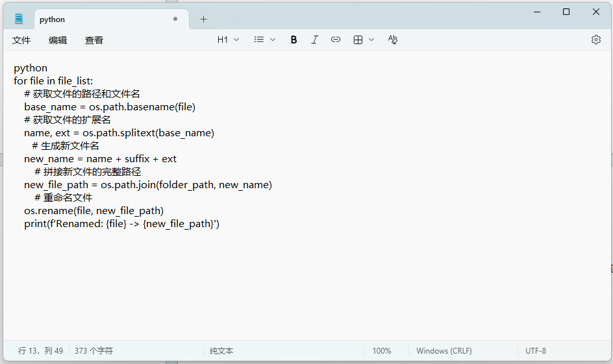Close the Notepad window
Viewport: 613px width, 364px height.
596,12
